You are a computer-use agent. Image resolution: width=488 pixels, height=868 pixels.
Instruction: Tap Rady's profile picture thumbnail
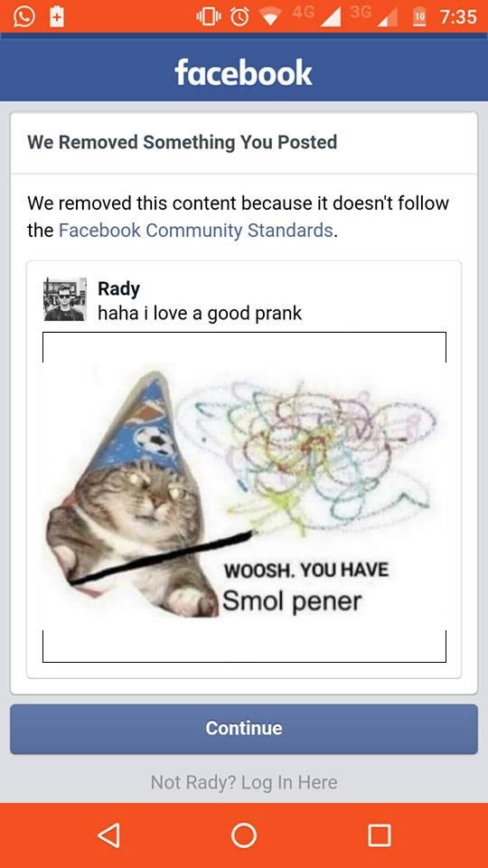pyautogui.click(x=65, y=299)
